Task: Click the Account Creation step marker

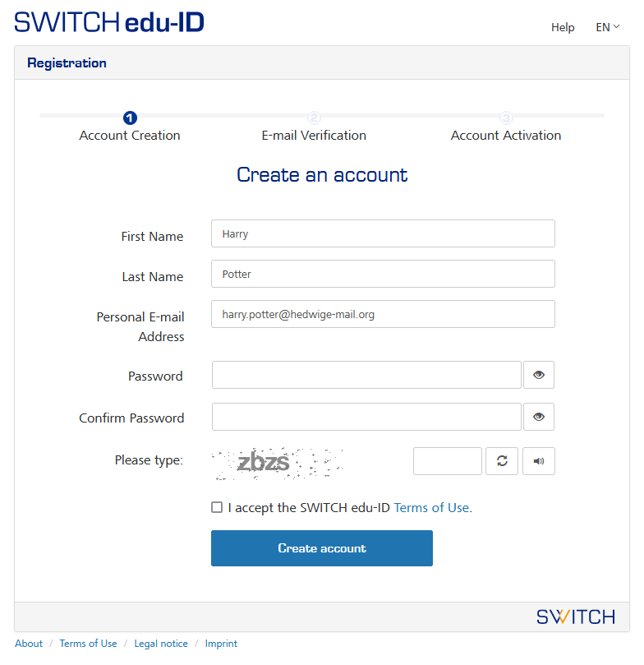Action: (x=130, y=118)
